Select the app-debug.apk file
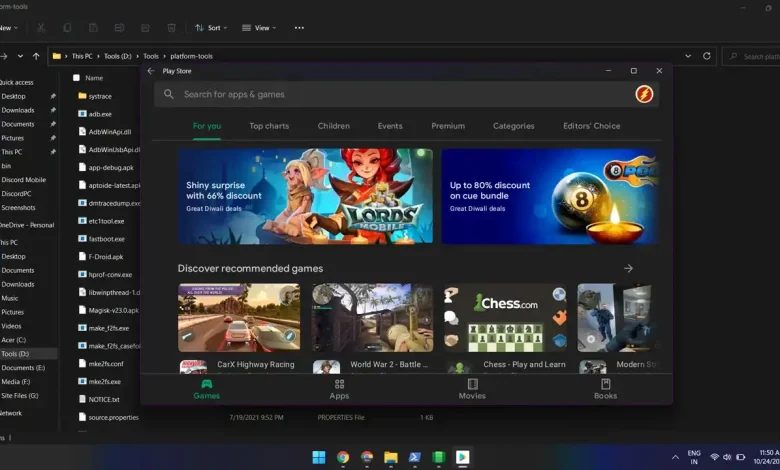 pyautogui.click(x=110, y=168)
